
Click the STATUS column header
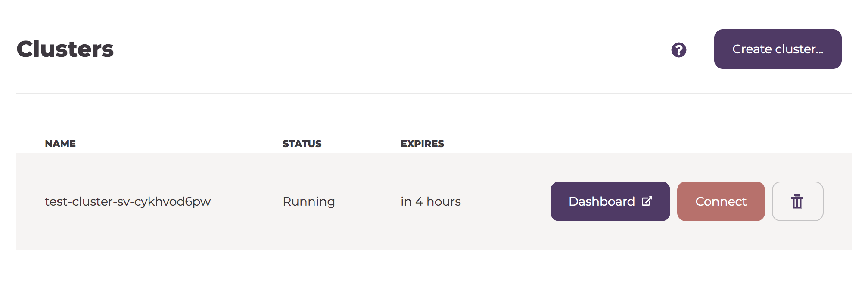pyautogui.click(x=302, y=144)
